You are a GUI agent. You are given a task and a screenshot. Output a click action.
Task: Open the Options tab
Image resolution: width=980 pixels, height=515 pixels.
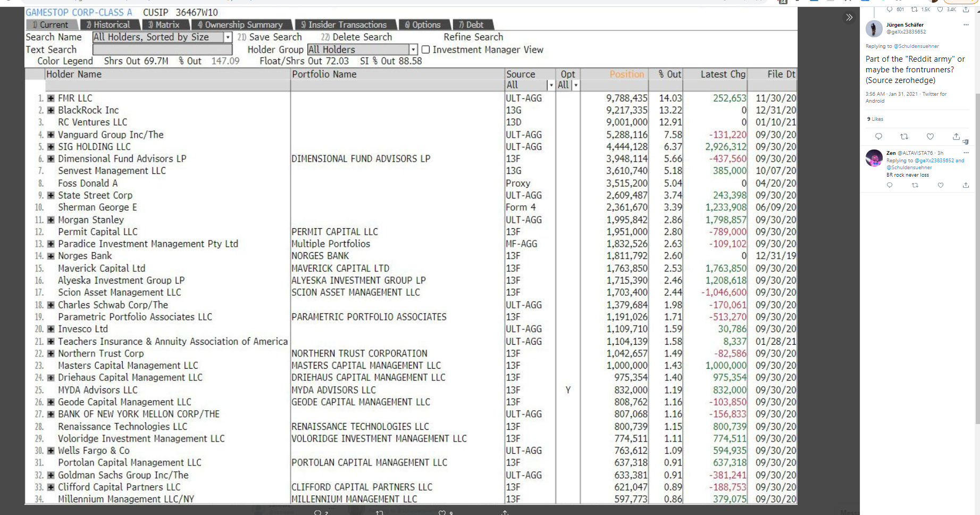(x=425, y=24)
